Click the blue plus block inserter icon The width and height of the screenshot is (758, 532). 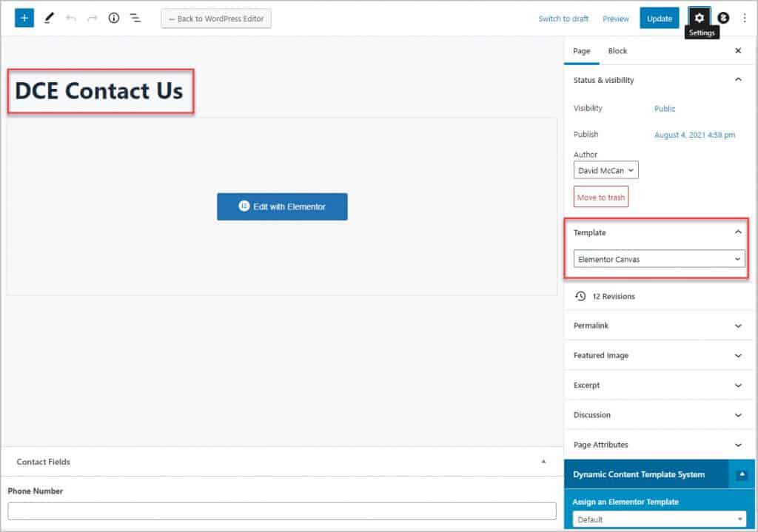24,18
